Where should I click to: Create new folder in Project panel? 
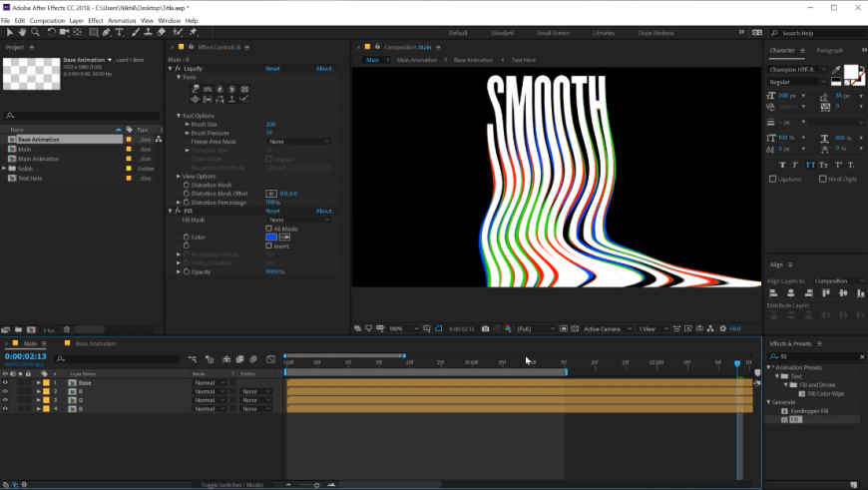[x=18, y=329]
